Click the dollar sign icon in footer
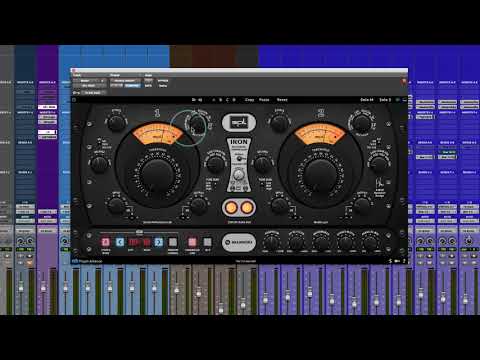This screenshot has width=480, height=360. tap(390, 261)
